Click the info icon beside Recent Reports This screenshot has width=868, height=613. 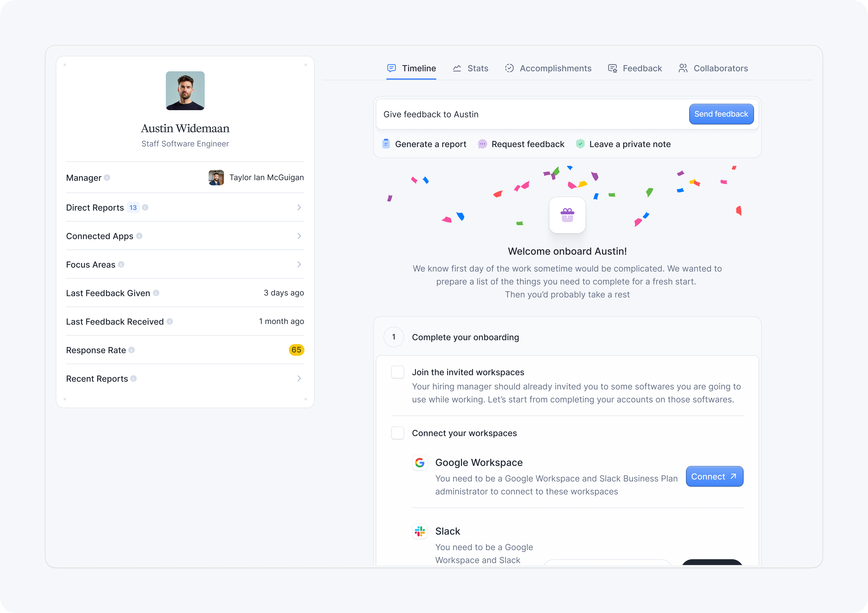(x=133, y=379)
